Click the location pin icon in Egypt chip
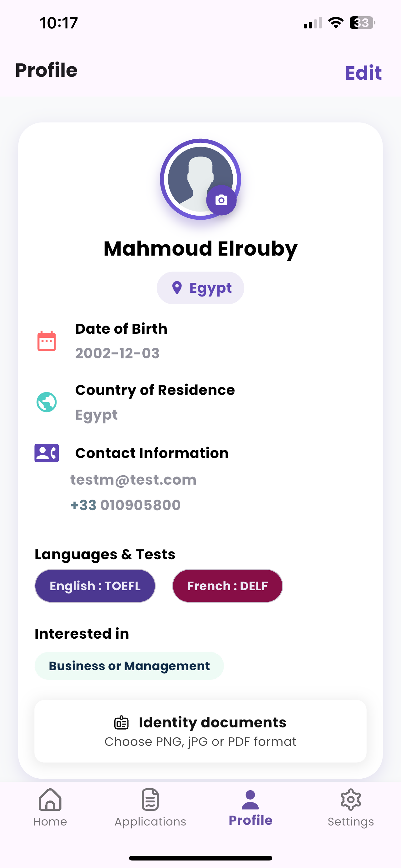 point(177,288)
